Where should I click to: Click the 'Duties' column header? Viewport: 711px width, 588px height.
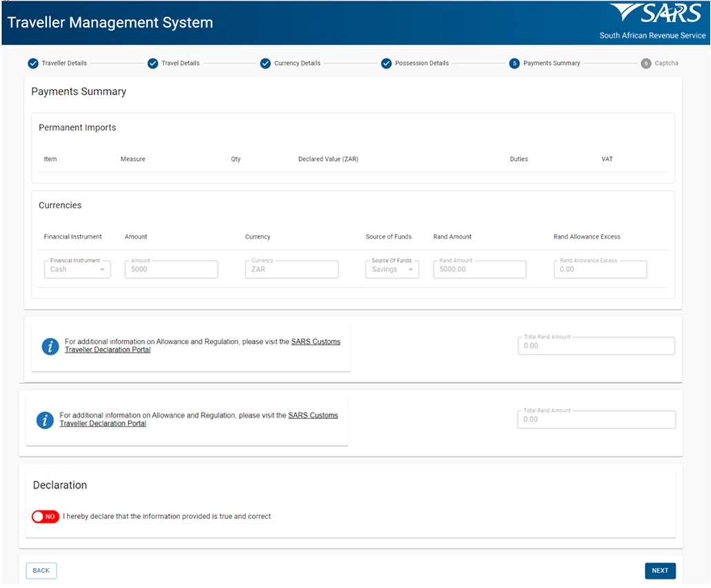(519, 159)
